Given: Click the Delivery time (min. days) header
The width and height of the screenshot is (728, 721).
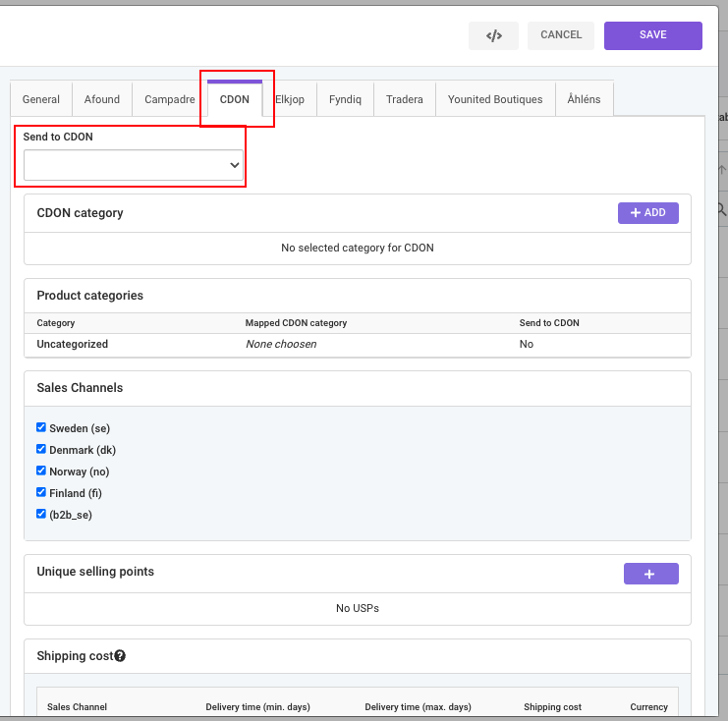Looking at the screenshot, I should [x=257, y=707].
